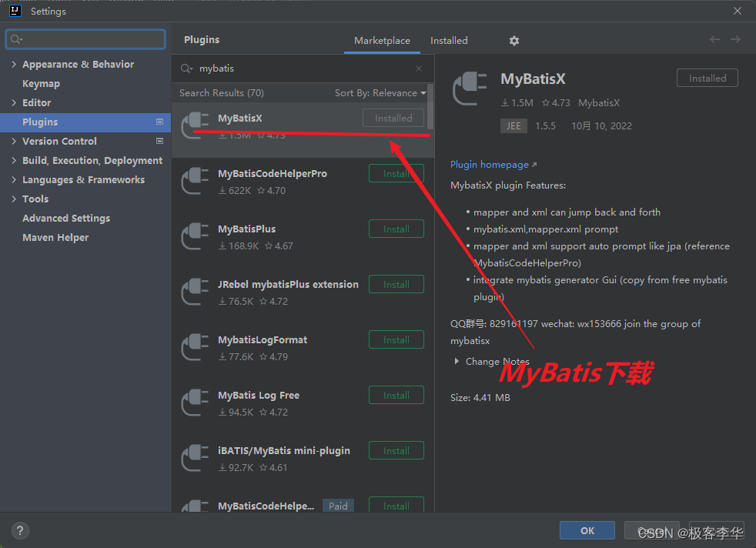
Task: Click the plugin list vertical scrollbar
Action: click(x=430, y=107)
